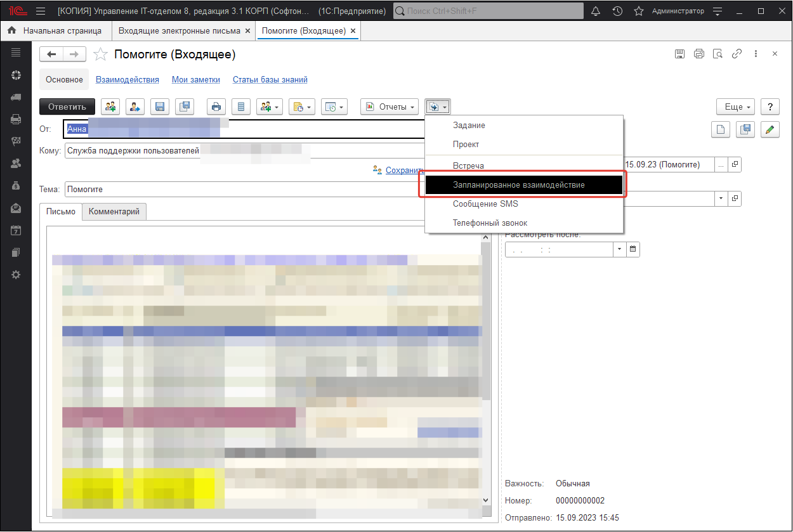Expand the Отчеты dropdown
The image size is (793, 532).
pos(390,107)
